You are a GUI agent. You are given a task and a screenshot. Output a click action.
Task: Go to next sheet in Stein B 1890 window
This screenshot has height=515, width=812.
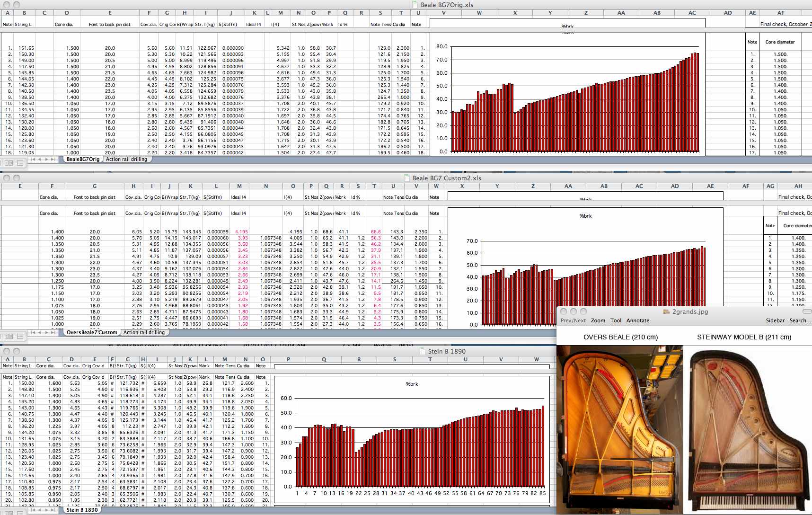click(x=47, y=510)
